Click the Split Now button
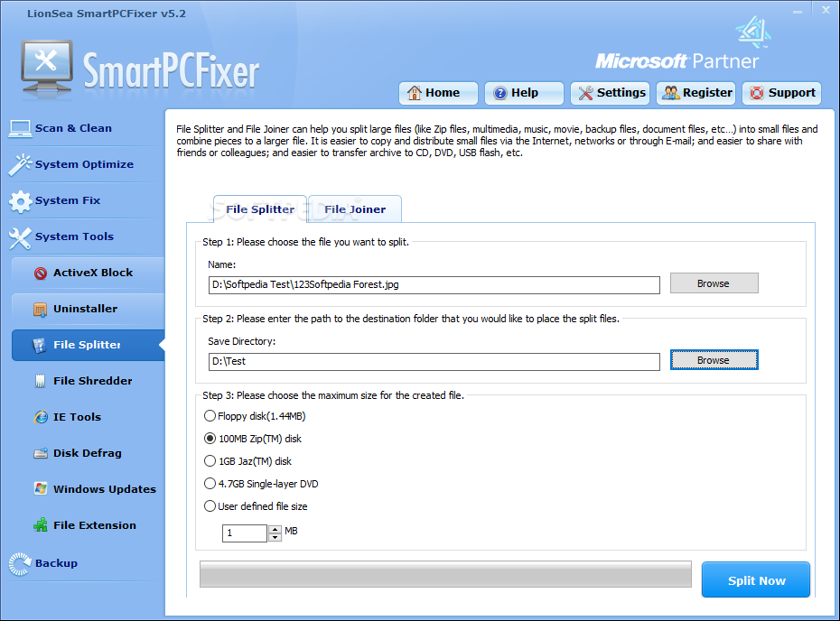Image resolution: width=840 pixels, height=621 pixels. [x=756, y=579]
